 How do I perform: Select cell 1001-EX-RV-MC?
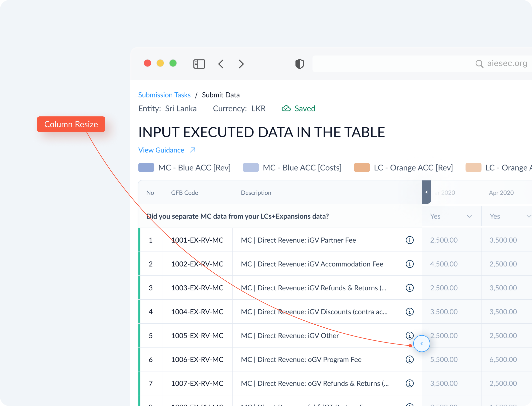point(197,240)
